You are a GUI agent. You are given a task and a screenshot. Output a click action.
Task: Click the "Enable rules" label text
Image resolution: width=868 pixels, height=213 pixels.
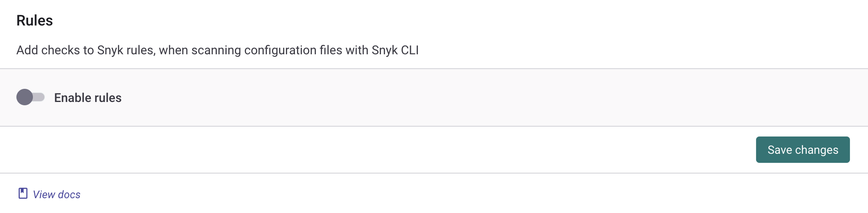pyautogui.click(x=88, y=98)
